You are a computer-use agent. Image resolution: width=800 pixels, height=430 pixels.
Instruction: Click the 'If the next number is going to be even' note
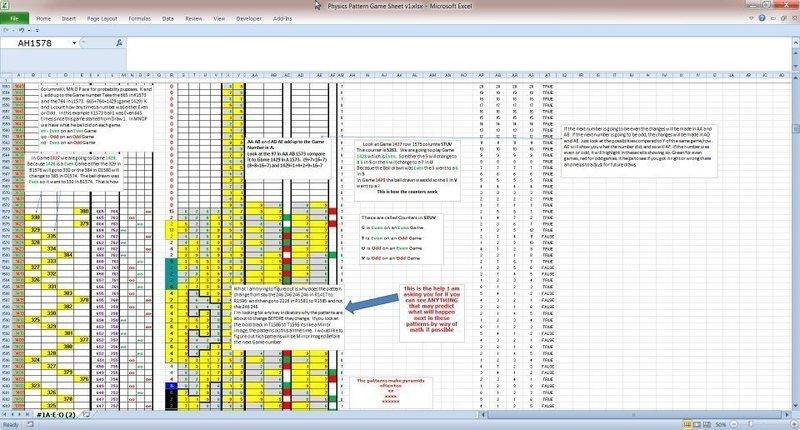point(639,150)
